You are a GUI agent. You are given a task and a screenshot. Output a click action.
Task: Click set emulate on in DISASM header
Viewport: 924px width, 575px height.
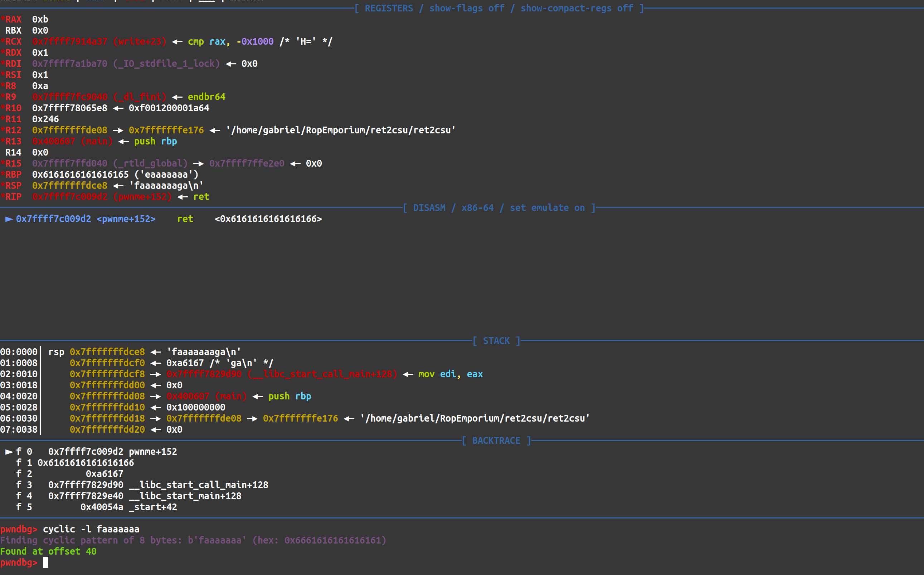coord(547,208)
